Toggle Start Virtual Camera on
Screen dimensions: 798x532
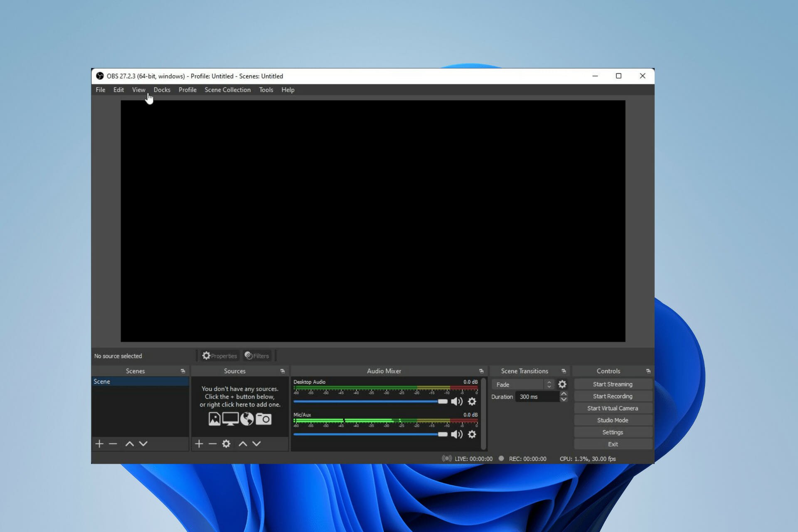pyautogui.click(x=612, y=408)
